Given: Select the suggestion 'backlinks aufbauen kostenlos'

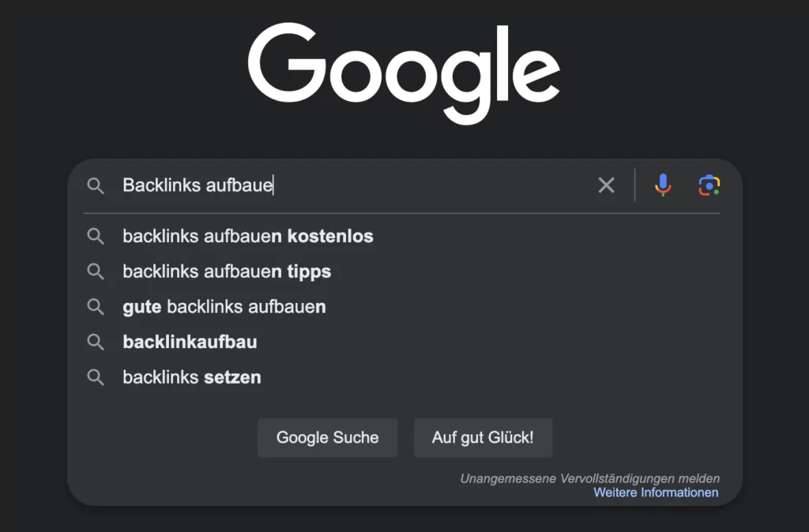Looking at the screenshot, I should [x=247, y=236].
